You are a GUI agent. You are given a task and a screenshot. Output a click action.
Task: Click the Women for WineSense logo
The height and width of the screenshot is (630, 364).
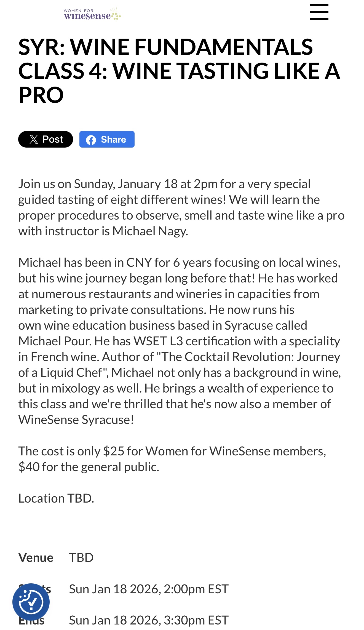point(88,14)
